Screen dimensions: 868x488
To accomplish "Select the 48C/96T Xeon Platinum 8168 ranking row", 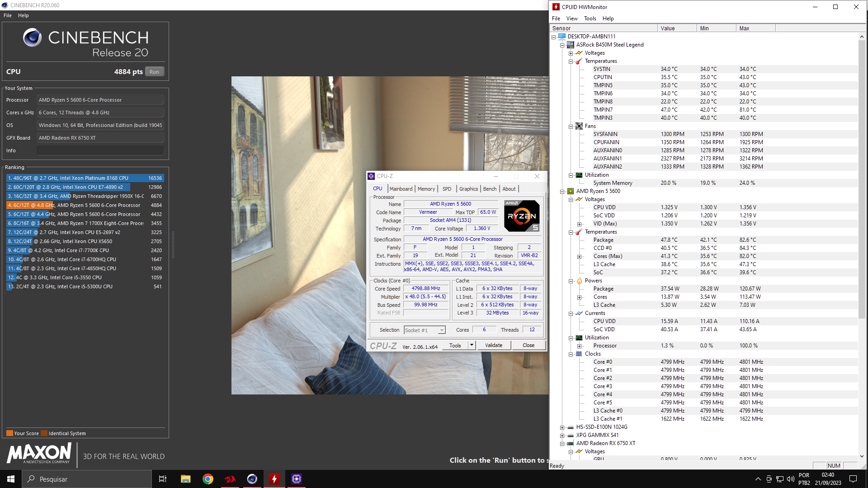I will pyautogui.click(x=85, y=178).
